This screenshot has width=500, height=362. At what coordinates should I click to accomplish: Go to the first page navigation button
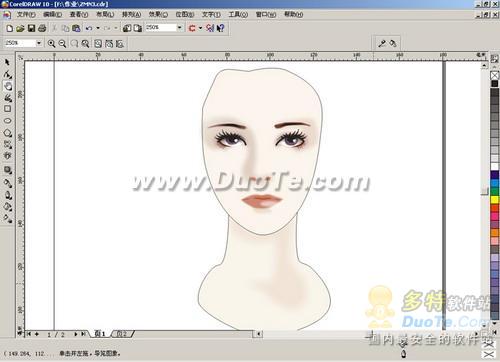(29, 334)
